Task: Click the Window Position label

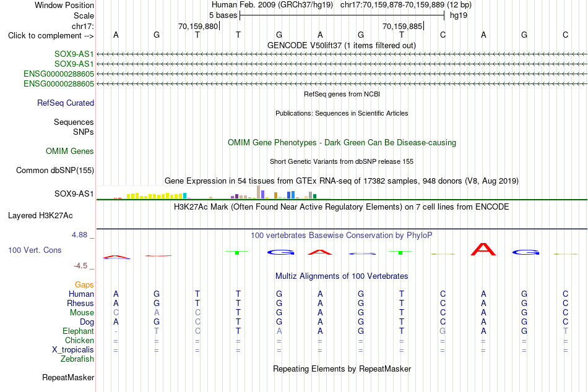Action: [64, 5]
